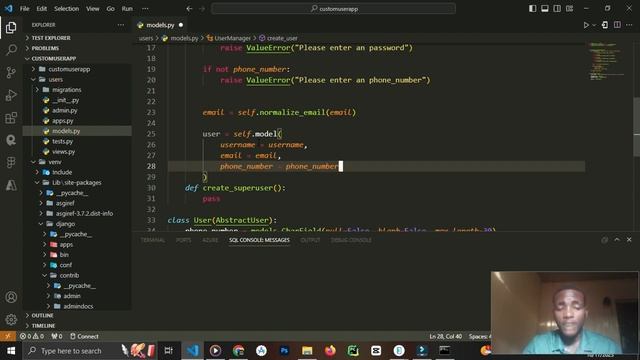Open the Edit menu

(41, 9)
